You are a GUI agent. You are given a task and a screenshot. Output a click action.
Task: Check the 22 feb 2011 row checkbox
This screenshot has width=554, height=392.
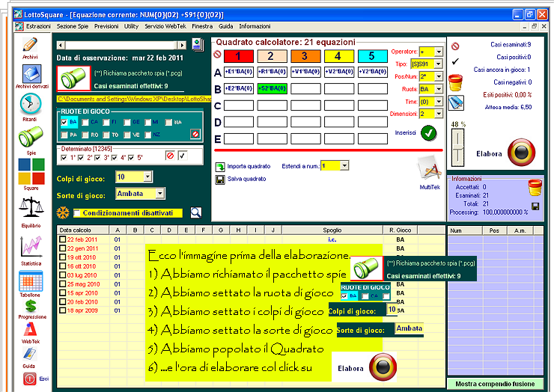[63, 239]
